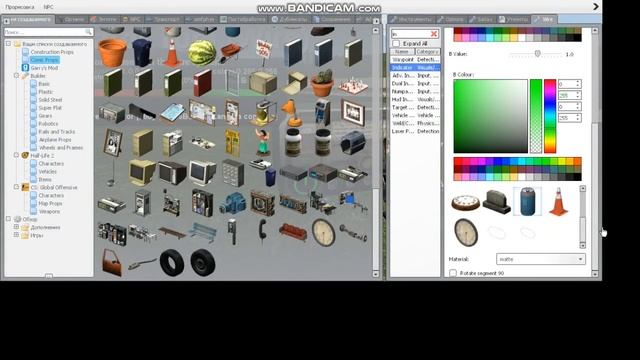Expand the Дополнения folder node
Viewport: 640px width, 360px height.
pos(16,227)
